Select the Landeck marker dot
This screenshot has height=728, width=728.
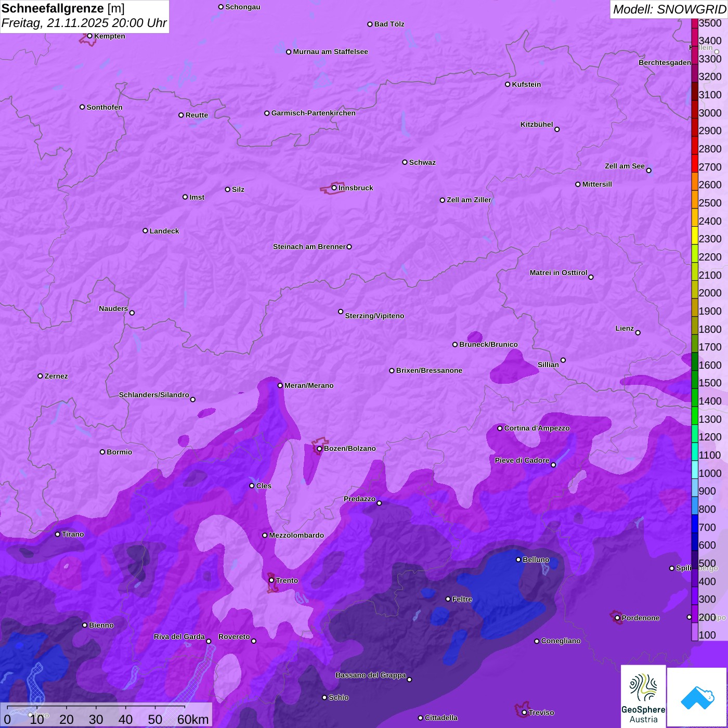click(x=145, y=231)
